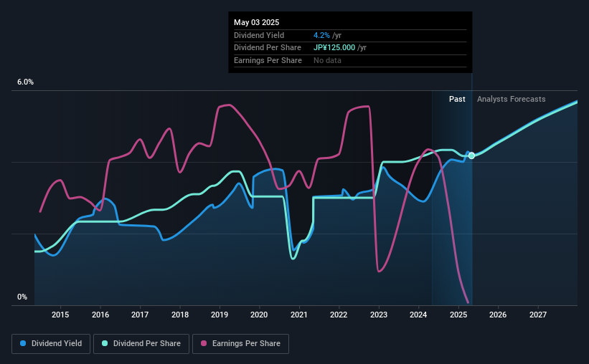This screenshot has height=364, width=589.
Task: Click the tooltip Dividend Yield row label
Action: [x=259, y=35]
